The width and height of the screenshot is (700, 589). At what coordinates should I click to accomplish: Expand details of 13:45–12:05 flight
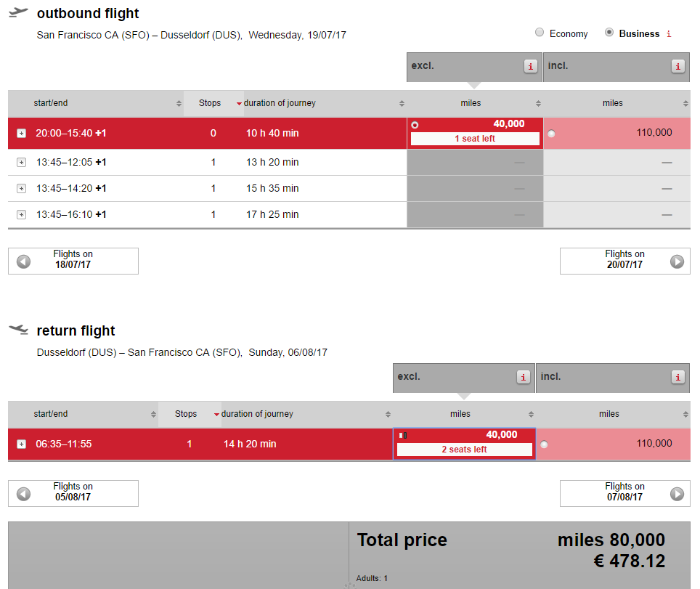click(21, 163)
